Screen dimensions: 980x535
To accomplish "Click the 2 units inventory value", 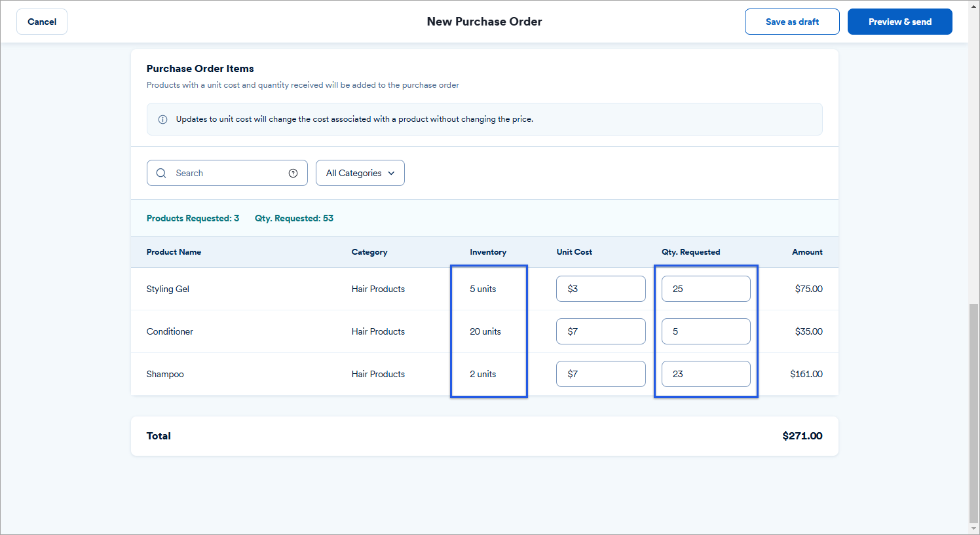I will (483, 374).
